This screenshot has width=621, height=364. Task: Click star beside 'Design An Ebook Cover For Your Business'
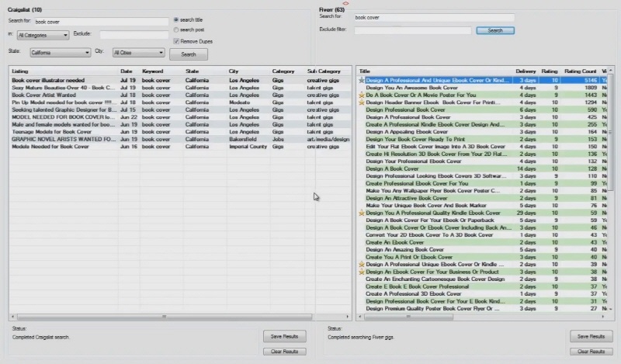tap(362, 272)
